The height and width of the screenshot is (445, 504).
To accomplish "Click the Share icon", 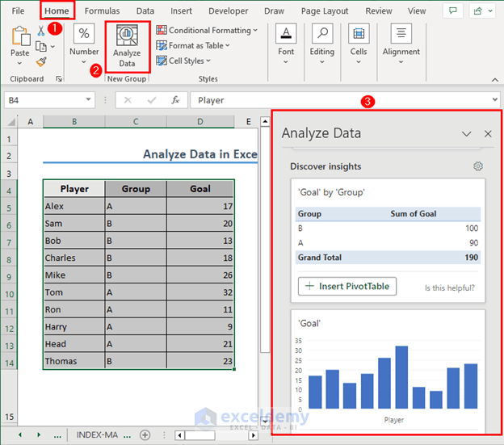I will [x=478, y=11].
